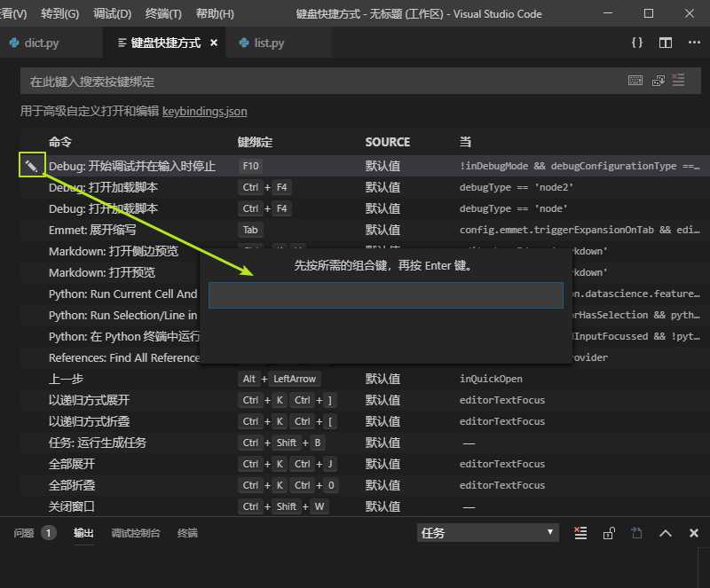Open the 调试(D) menu
This screenshot has width=710, height=588.
tap(112, 14)
